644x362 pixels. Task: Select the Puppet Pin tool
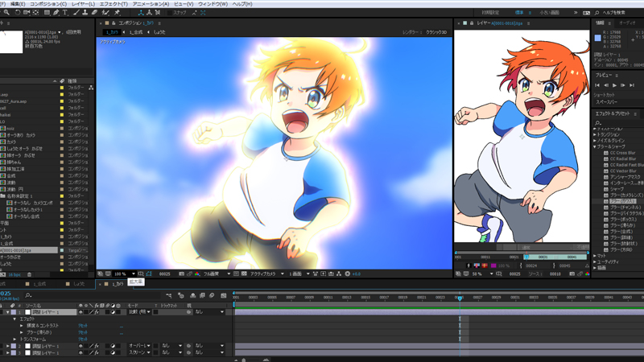118,13
